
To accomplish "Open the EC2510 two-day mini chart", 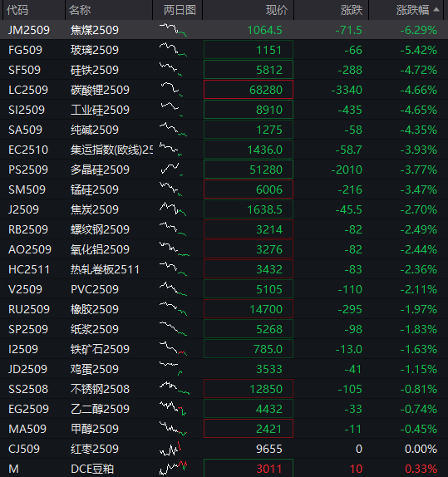I will click(x=170, y=150).
